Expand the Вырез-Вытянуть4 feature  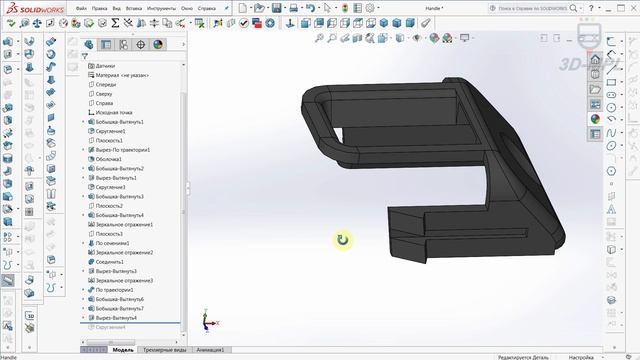tap(83, 318)
